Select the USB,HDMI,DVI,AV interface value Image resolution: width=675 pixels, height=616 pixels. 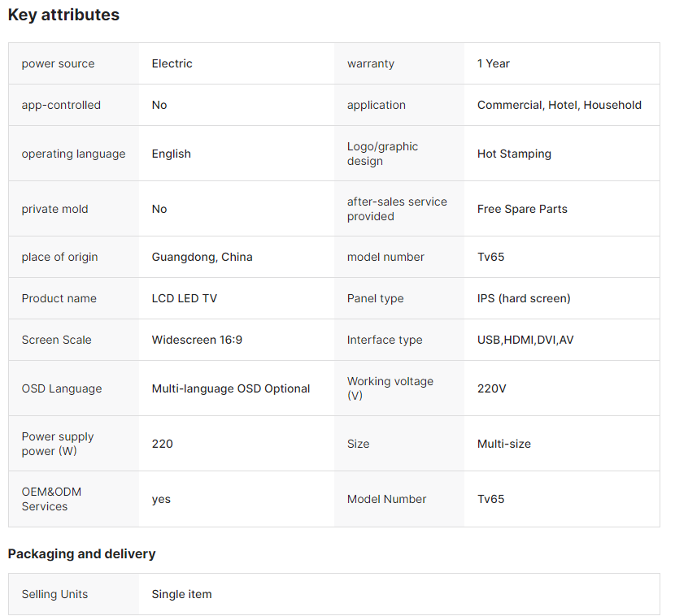525,340
